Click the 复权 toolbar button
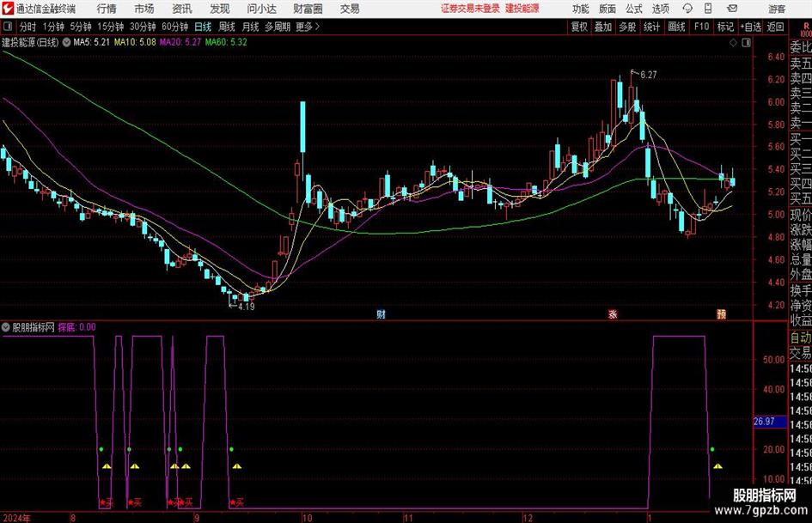Viewport: 812px width, 523px height. [579, 27]
